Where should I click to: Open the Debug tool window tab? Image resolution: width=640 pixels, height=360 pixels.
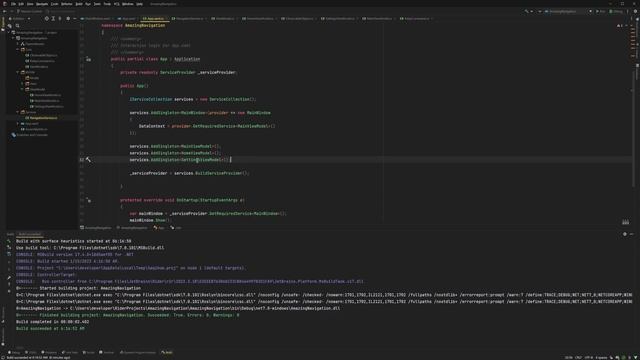[14, 353]
